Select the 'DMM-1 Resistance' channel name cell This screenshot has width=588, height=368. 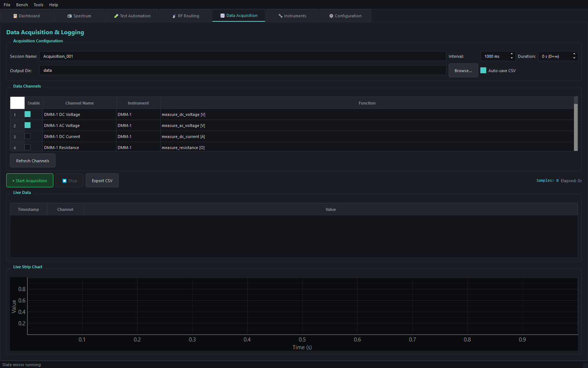pyautogui.click(x=80, y=147)
